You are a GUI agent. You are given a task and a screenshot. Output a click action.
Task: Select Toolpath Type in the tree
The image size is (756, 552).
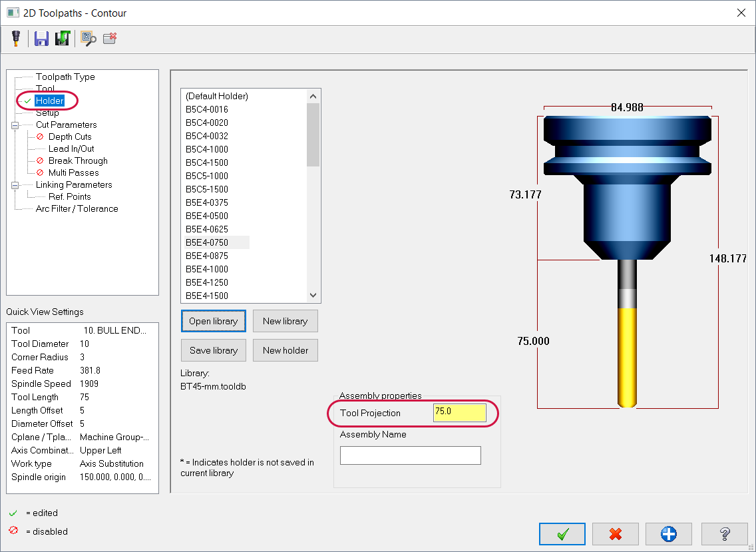(x=65, y=77)
